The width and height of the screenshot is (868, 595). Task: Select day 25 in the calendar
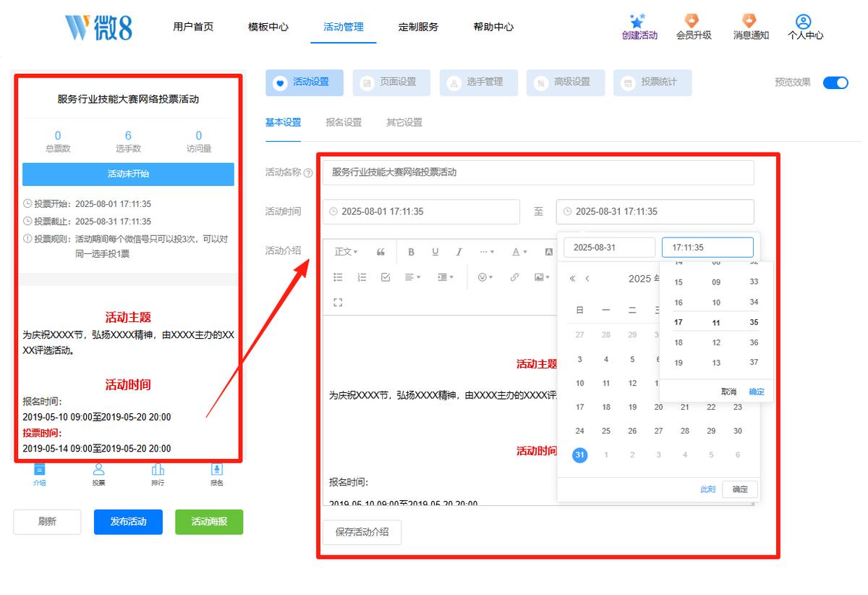[x=606, y=431]
